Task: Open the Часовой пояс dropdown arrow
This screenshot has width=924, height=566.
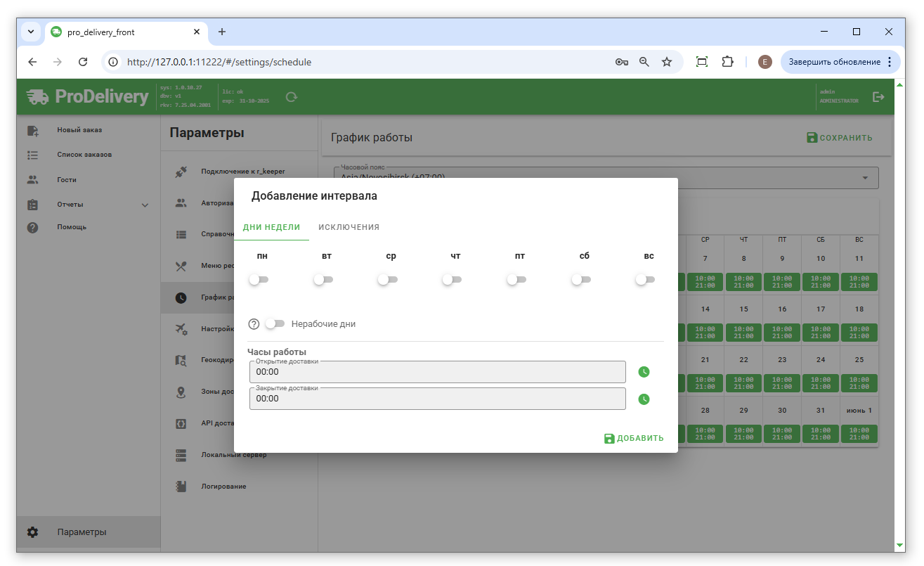Action: pos(865,178)
